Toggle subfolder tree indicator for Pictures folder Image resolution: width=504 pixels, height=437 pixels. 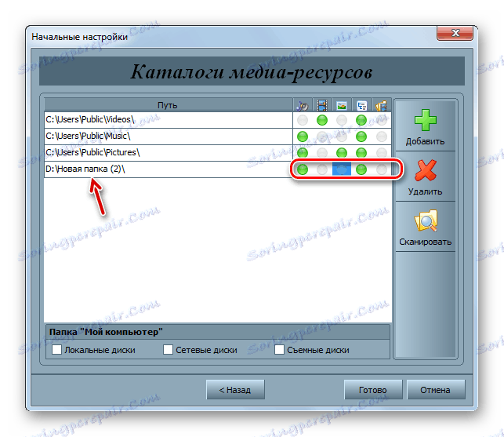361,152
